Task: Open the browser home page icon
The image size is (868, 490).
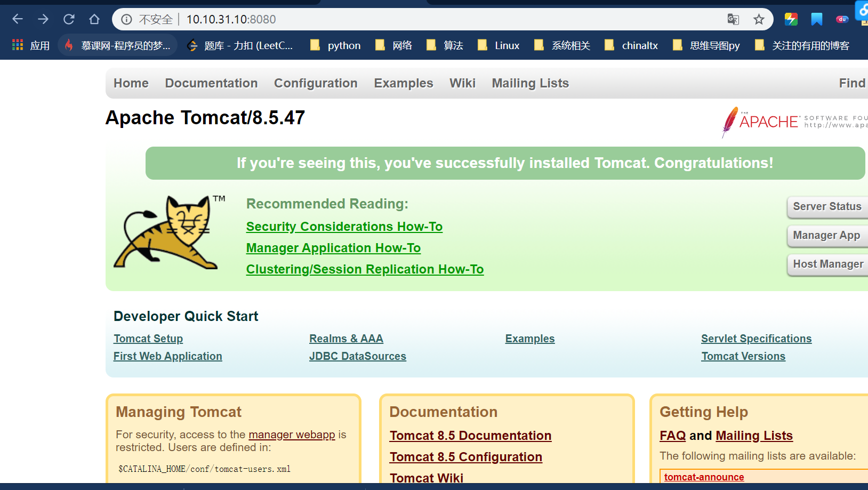Action: point(94,19)
